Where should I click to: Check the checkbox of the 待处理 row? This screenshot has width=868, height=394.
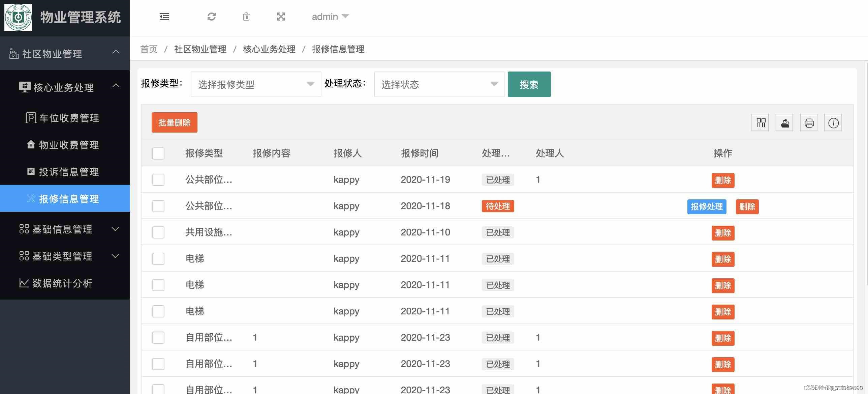(158, 206)
